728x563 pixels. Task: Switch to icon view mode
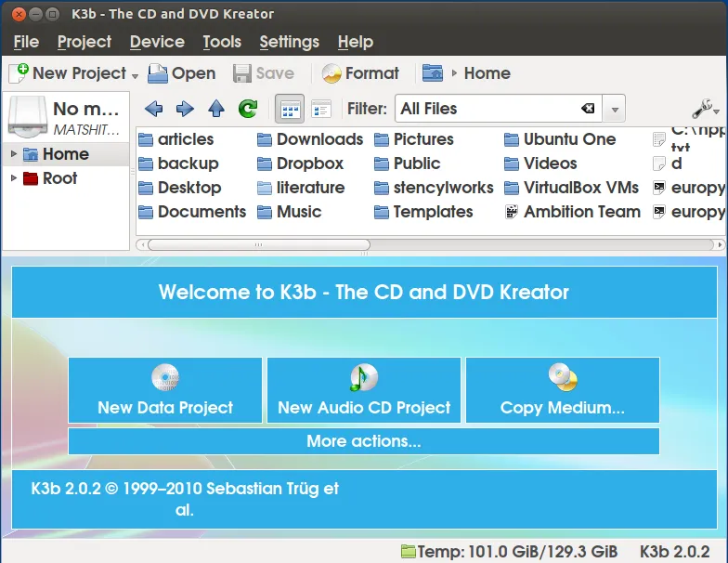pos(291,109)
